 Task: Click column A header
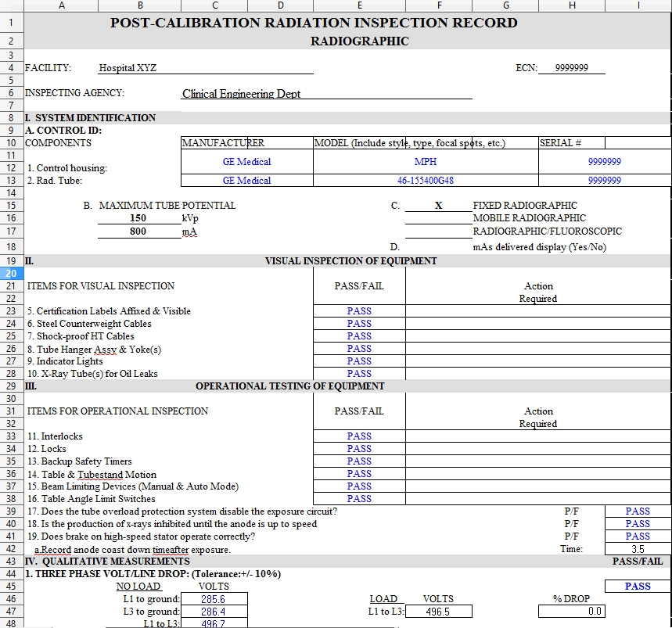point(61,5)
